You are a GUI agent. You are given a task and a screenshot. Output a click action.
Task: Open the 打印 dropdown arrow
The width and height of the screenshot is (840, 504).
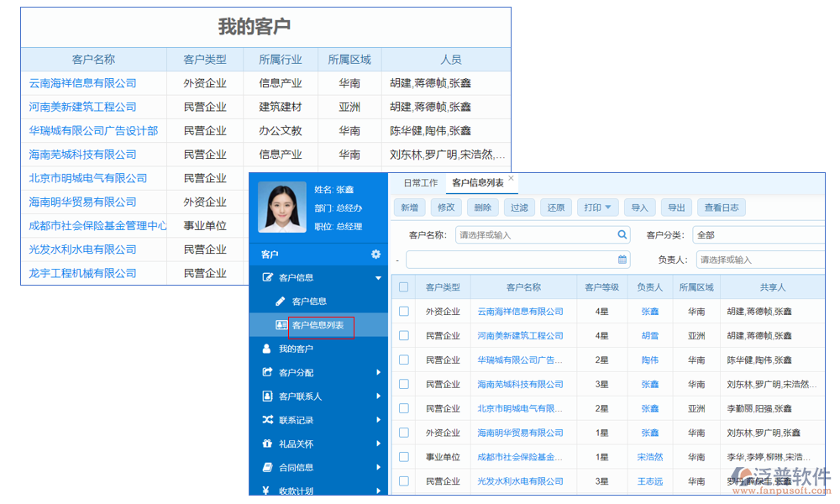607,207
